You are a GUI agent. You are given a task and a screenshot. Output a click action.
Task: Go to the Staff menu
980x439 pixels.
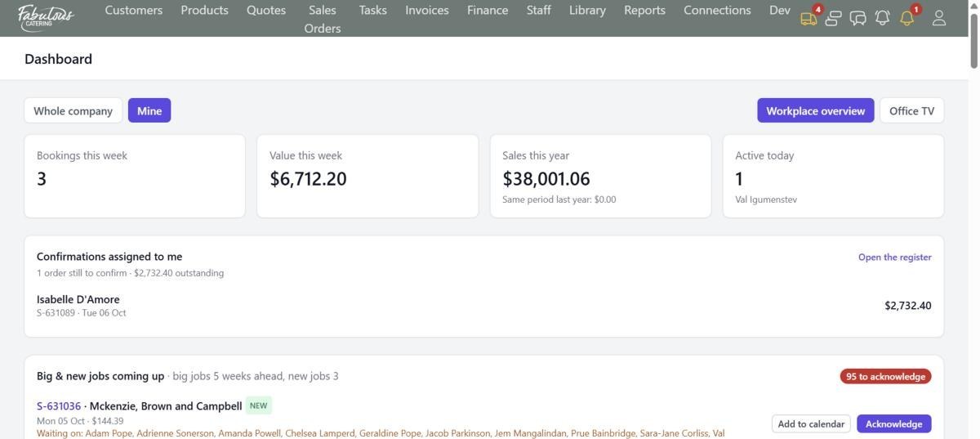point(538,11)
